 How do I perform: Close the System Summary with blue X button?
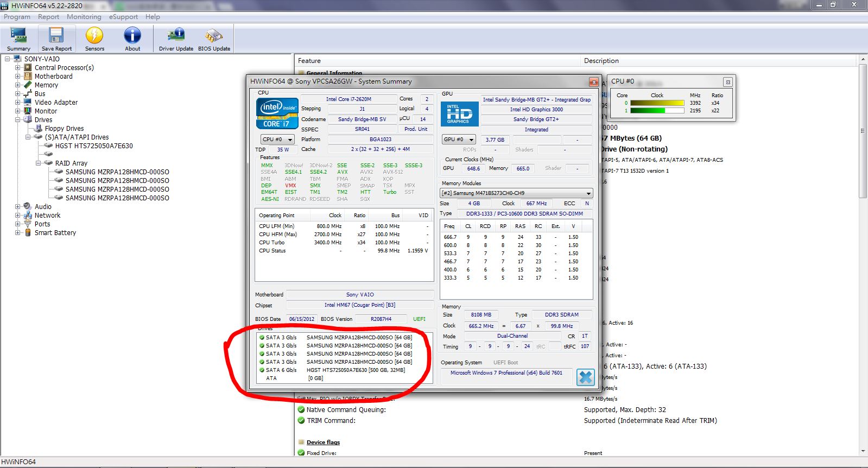click(x=585, y=377)
